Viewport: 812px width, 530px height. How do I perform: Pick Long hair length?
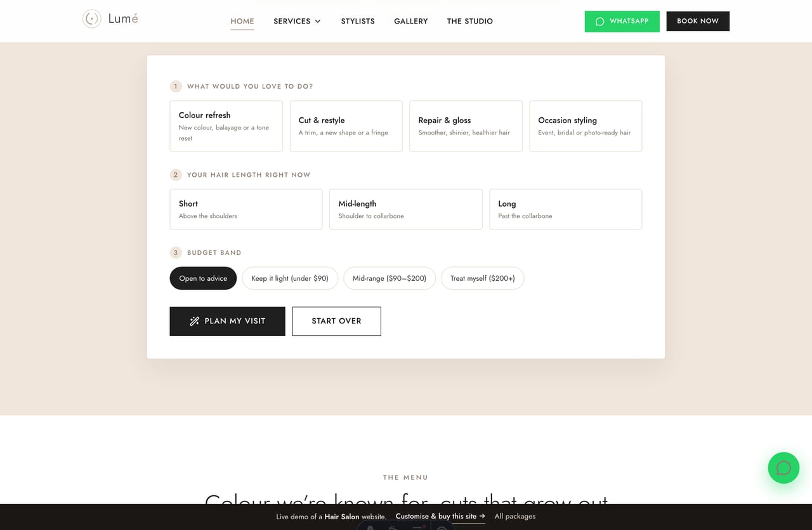[x=566, y=209]
